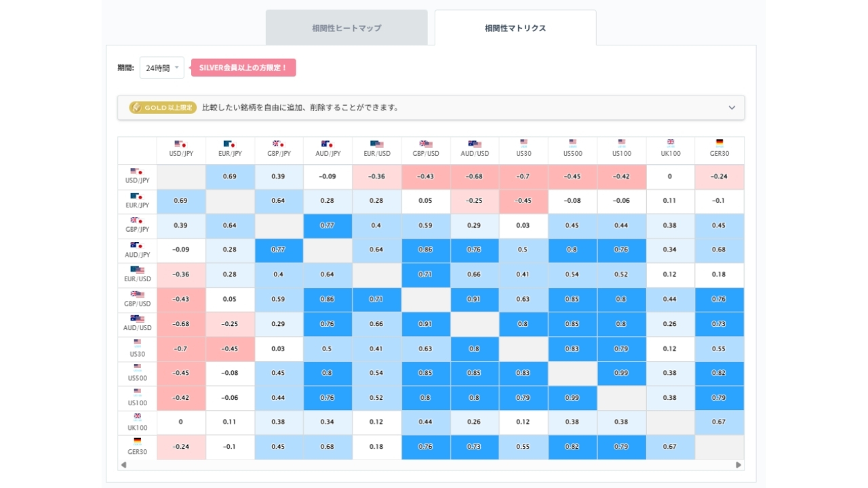The image size is (868, 488).
Task: Click the 0.99 cell in US500 row
Action: [x=622, y=373]
